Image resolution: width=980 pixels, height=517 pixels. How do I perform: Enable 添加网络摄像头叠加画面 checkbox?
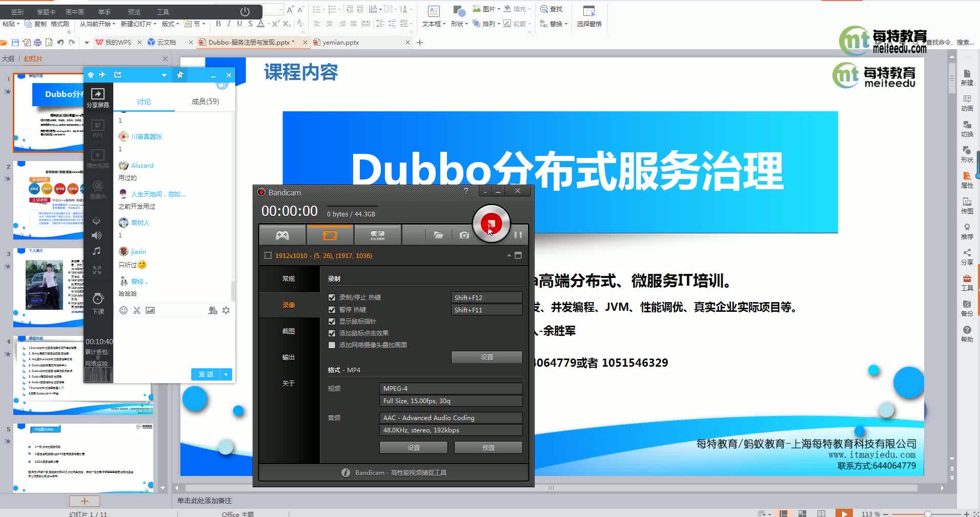(332, 345)
